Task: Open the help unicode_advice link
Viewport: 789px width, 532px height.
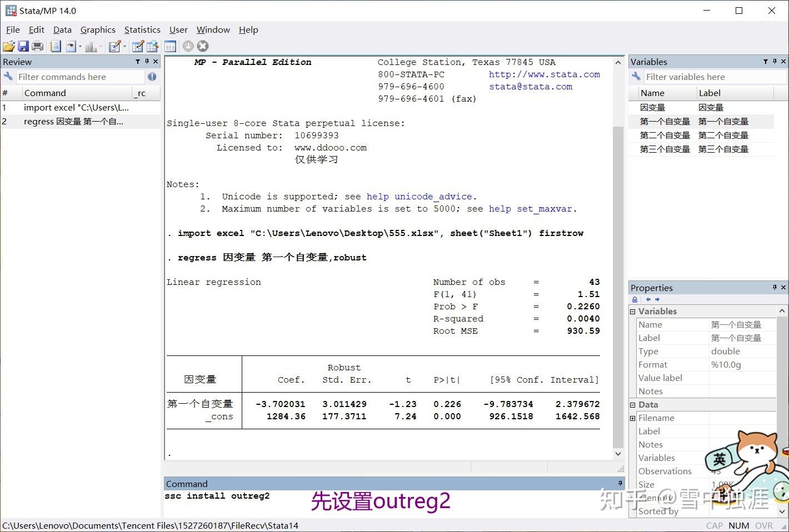Action: pos(419,197)
